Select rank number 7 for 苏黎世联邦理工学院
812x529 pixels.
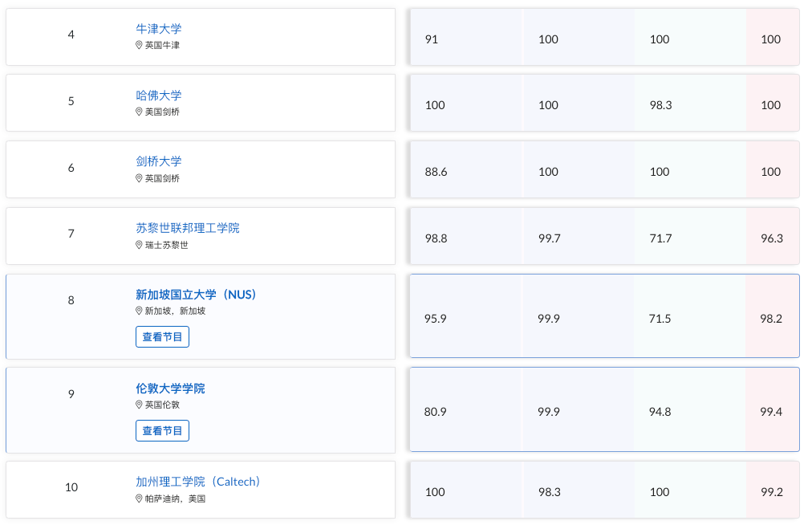pyautogui.click(x=71, y=234)
